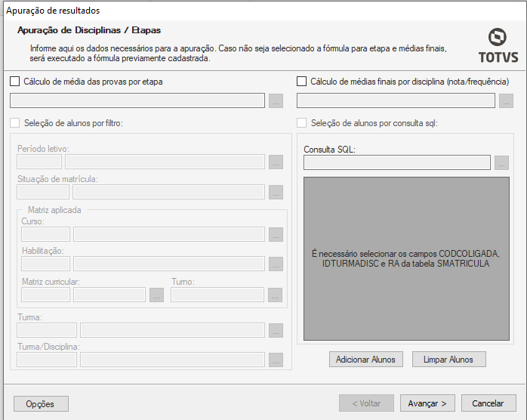Click the TOTVS logo icon
Screen dimensions: 527x420
pyautogui.click(x=498, y=38)
